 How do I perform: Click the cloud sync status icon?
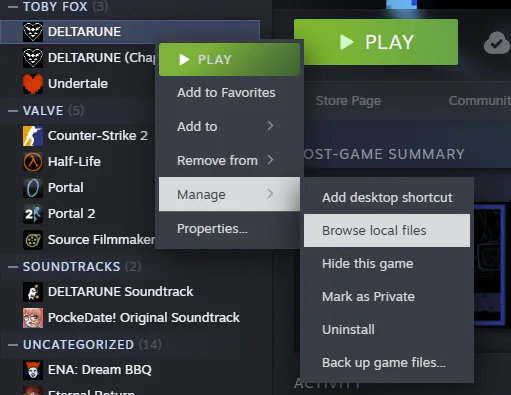click(x=497, y=43)
